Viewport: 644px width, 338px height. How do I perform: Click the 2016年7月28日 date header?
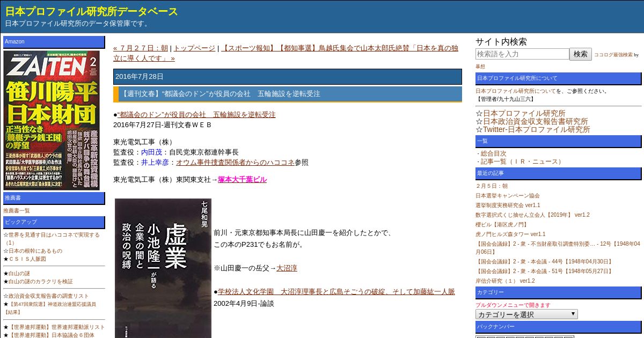click(x=288, y=77)
